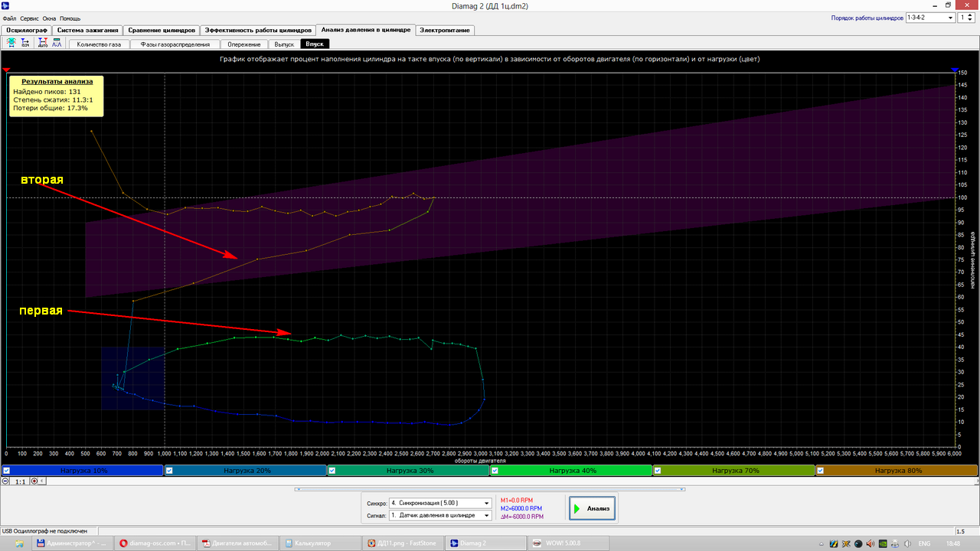Toggle Нагрузка 80% checkbox
Image resolution: width=980 pixels, height=551 pixels.
[821, 471]
